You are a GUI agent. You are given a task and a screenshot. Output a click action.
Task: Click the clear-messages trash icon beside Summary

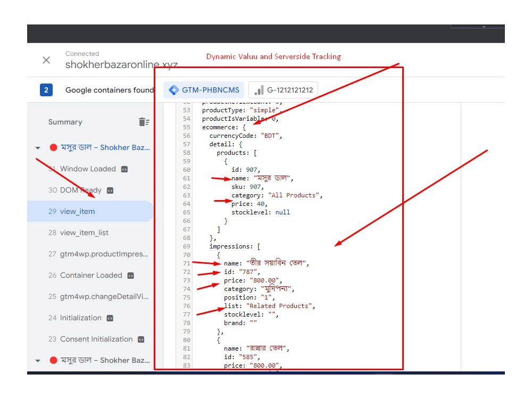(144, 122)
